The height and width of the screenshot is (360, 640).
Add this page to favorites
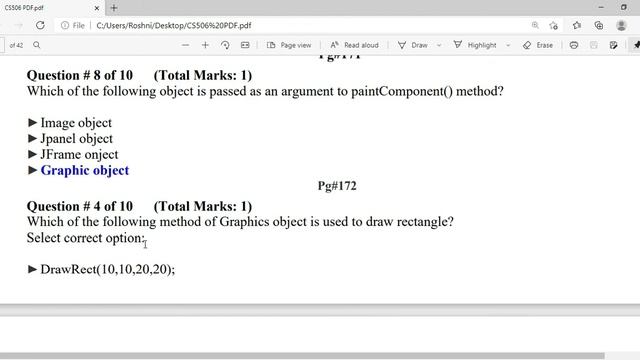(553, 25)
